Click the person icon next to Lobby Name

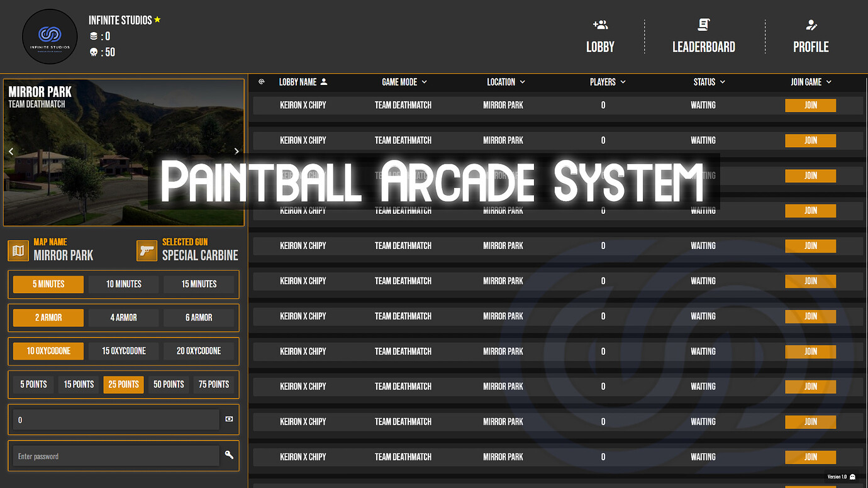pyautogui.click(x=324, y=82)
